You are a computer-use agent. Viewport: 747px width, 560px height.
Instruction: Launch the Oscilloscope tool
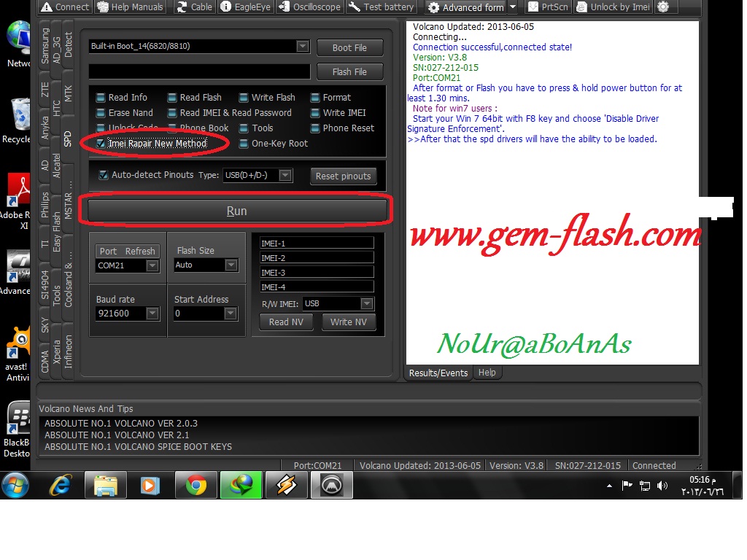tap(309, 7)
